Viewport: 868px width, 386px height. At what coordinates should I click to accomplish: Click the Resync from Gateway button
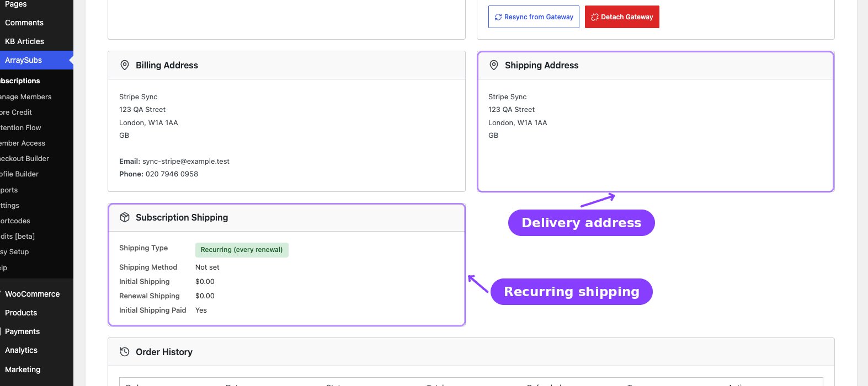[534, 17]
